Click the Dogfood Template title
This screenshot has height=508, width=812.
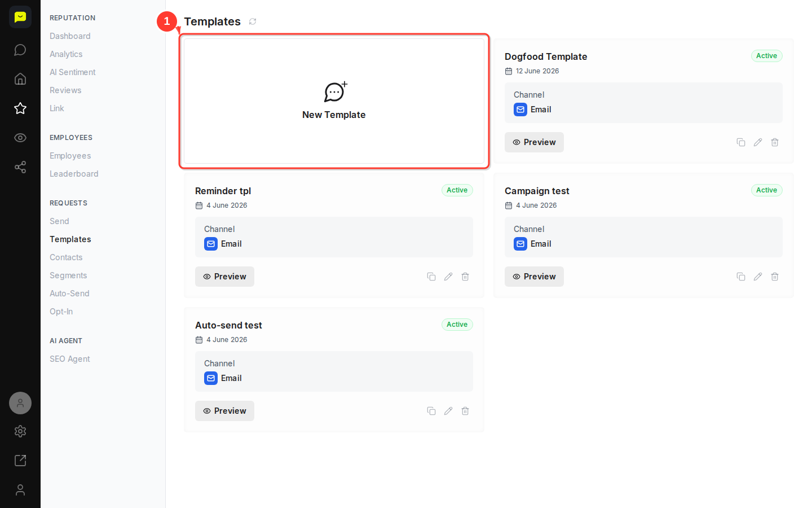click(x=546, y=56)
